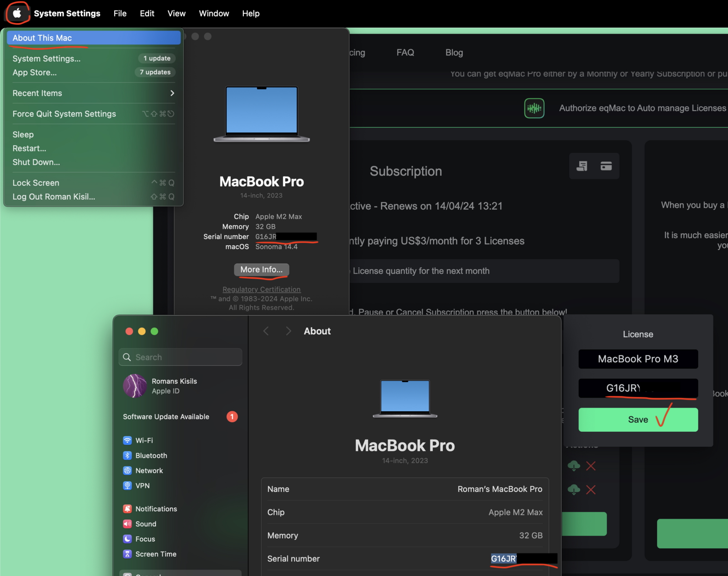Screen dimensions: 728x576
Task: Edit the MacBook Pro M3 license name field
Action: coord(638,359)
